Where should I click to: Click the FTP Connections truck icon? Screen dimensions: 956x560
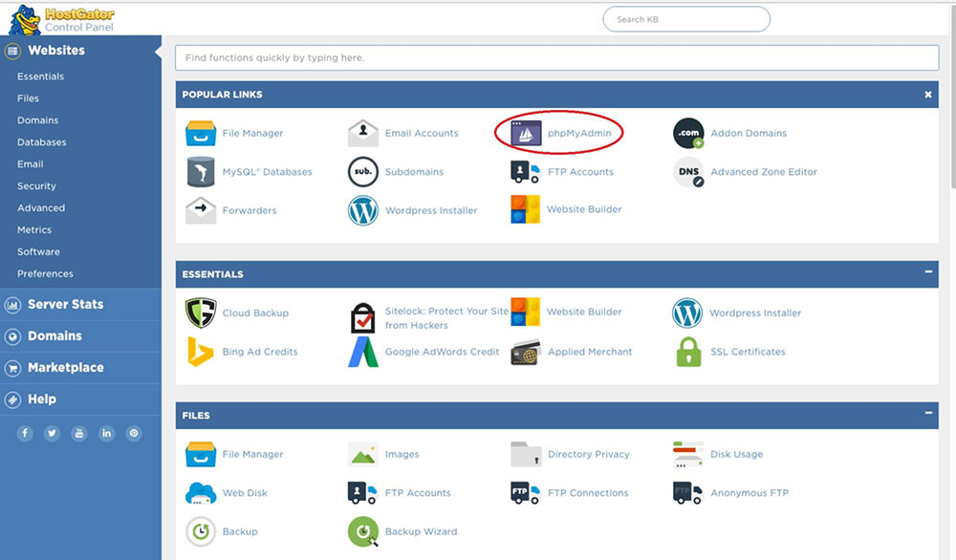pyautogui.click(x=525, y=492)
